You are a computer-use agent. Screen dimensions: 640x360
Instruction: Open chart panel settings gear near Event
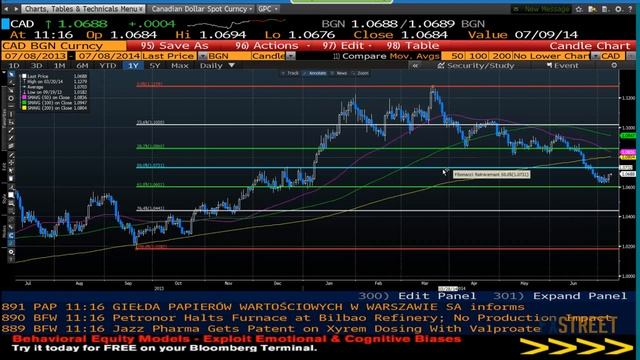[614, 65]
